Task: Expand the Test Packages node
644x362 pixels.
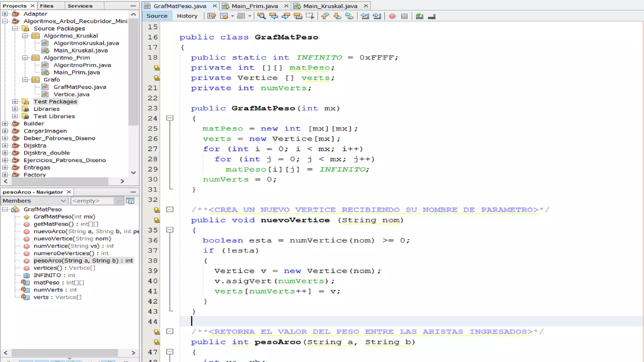Action: coord(15,101)
